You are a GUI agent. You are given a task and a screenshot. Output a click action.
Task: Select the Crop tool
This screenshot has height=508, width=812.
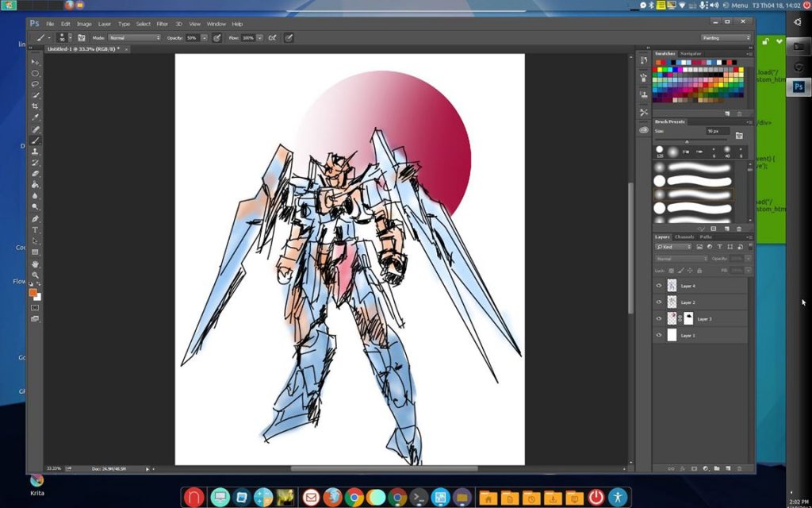click(35, 106)
